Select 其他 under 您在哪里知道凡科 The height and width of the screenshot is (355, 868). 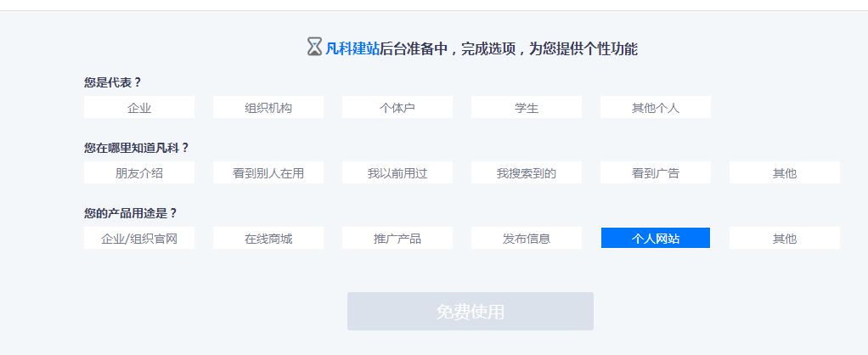coord(785,172)
